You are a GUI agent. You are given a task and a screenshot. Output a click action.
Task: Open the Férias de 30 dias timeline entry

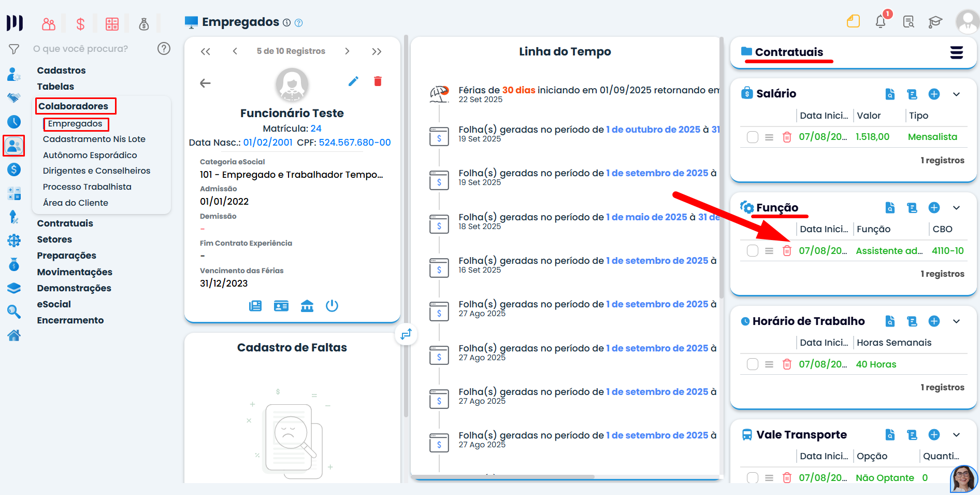click(589, 94)
